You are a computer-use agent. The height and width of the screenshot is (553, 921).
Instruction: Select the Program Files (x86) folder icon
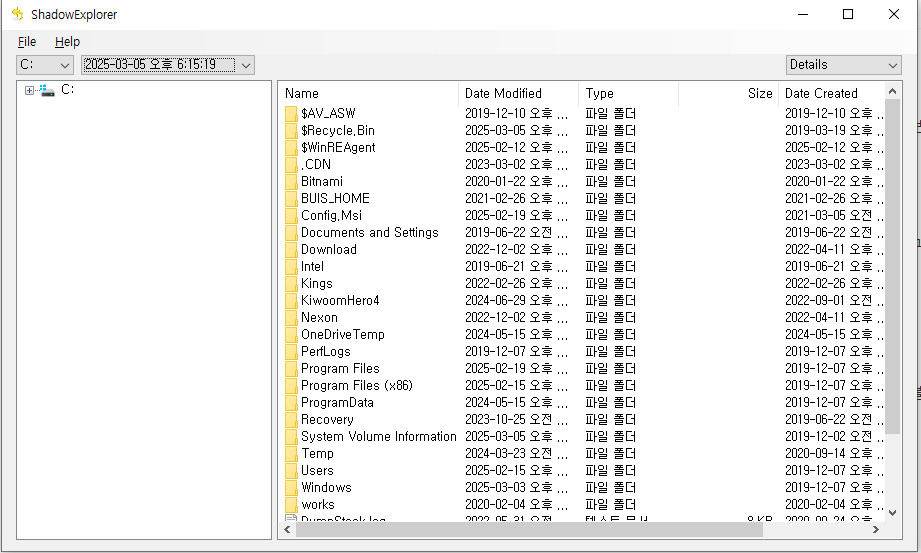(x=291, y=386)
